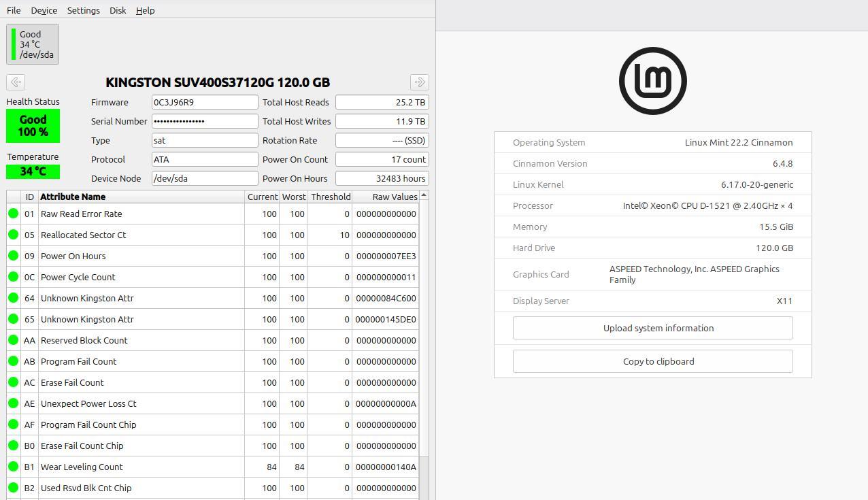Sort by Raw Values column header

[x=385, y=197]
